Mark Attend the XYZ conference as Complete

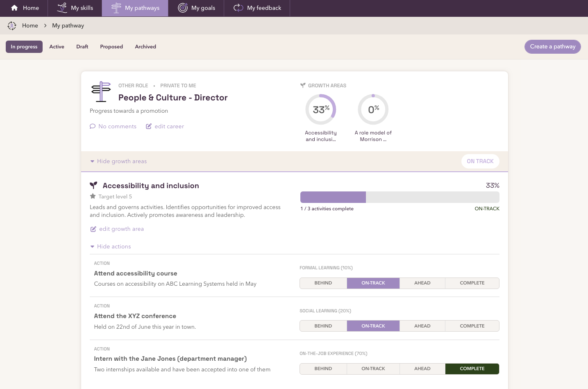point(472,326)
